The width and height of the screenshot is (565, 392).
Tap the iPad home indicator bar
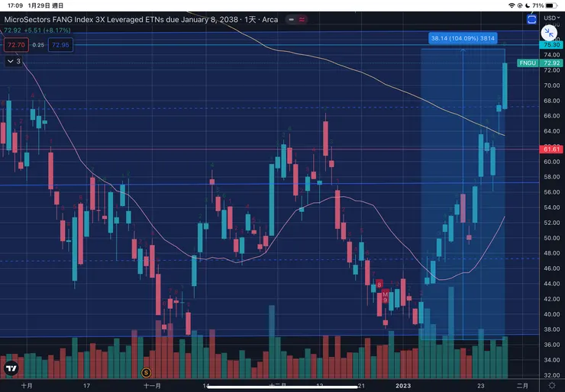[282, 387]
